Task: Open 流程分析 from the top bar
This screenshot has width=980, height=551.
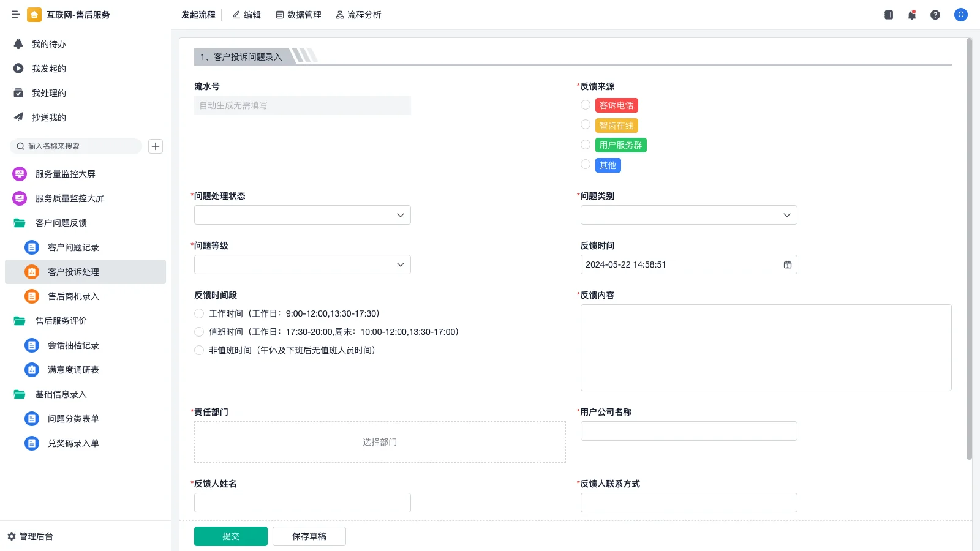Action: click(x=358, y=15)
